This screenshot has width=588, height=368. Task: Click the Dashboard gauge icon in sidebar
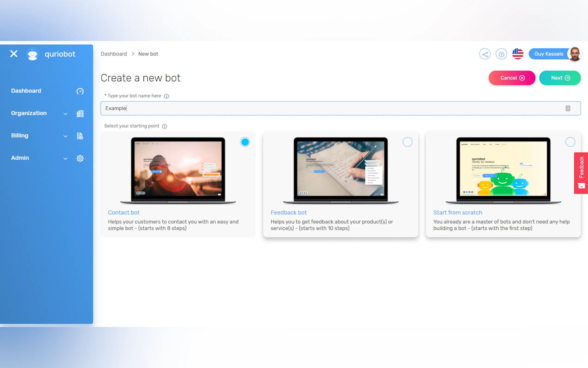pyautogui.click(x=80, y=91)
